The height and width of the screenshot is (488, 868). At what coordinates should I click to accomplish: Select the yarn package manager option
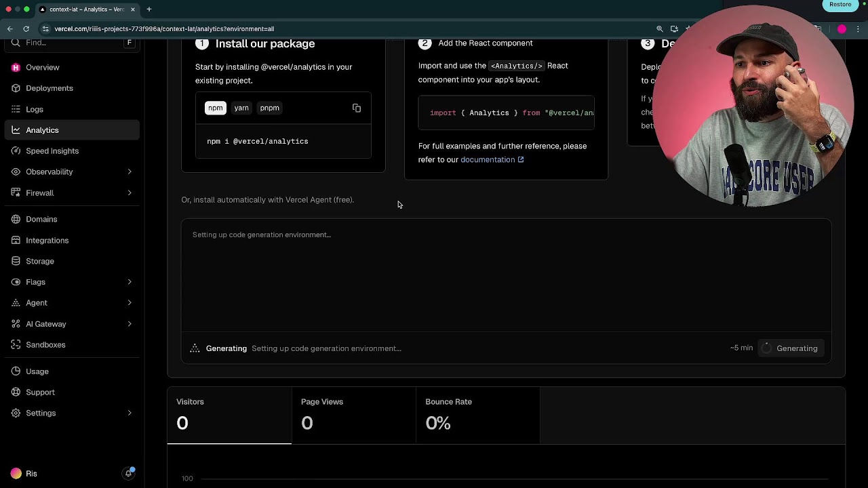coord(241,108)
